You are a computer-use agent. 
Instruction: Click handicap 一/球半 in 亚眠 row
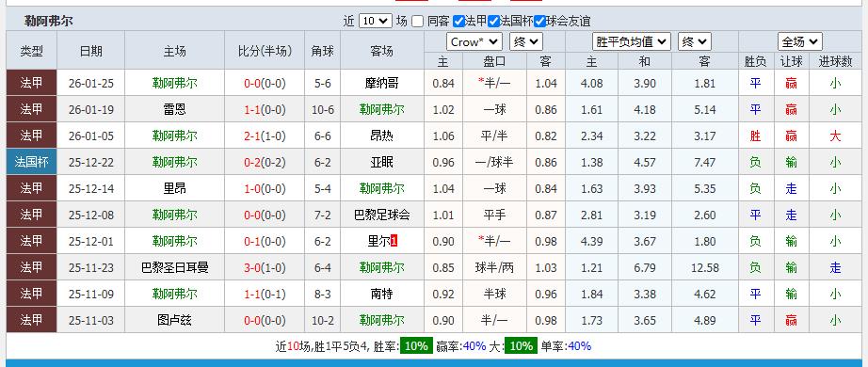(494, 162)
